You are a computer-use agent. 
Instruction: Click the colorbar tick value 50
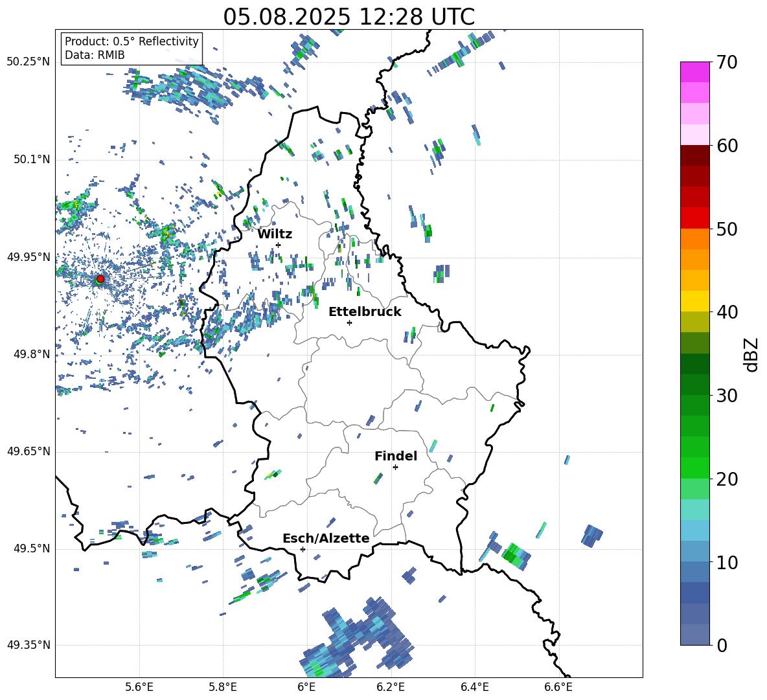pyautogui.click(x=727, y=229)
